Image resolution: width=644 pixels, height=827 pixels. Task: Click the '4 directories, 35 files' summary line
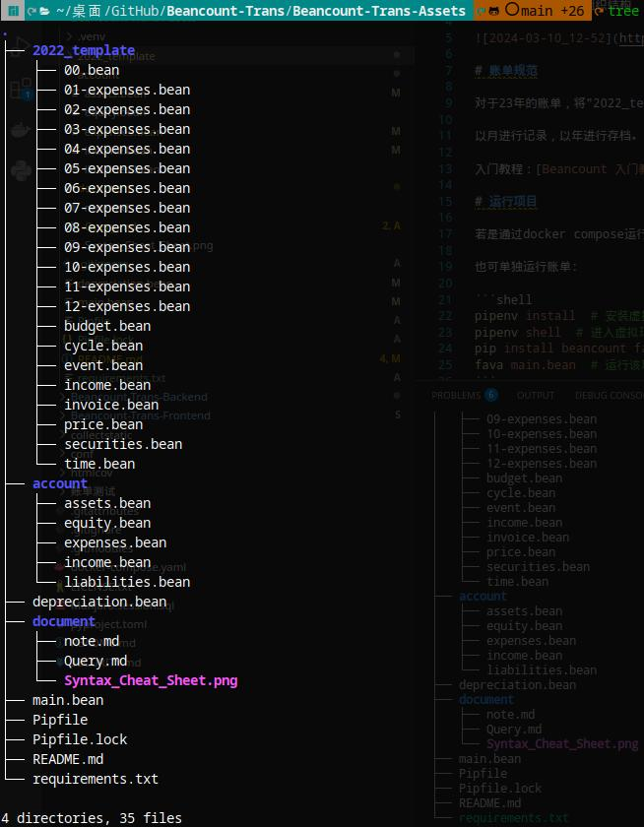92,818
